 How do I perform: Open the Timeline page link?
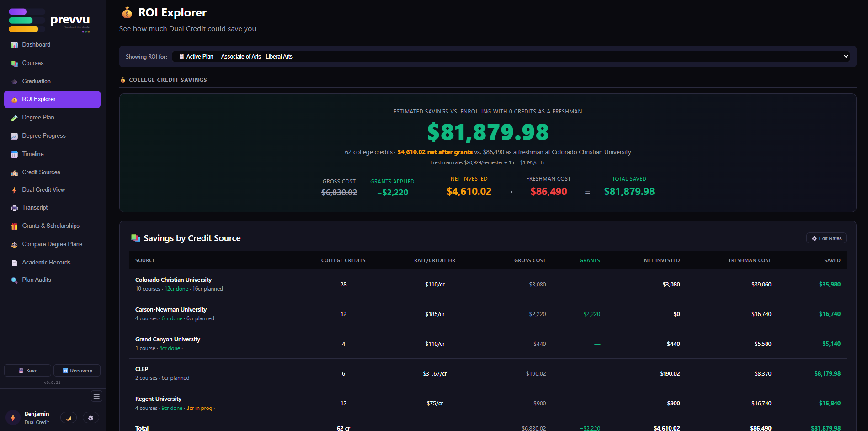coord(52,154)
